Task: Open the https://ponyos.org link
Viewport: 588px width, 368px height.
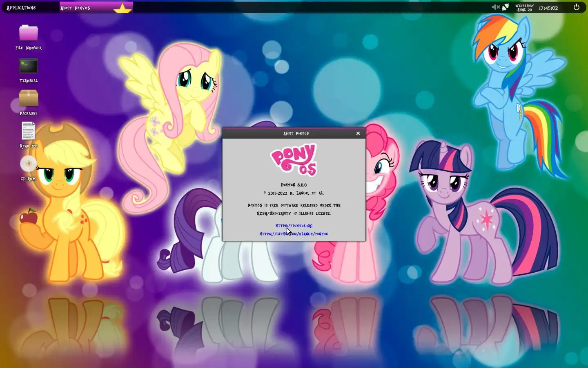Action: (x=294, y=226)
